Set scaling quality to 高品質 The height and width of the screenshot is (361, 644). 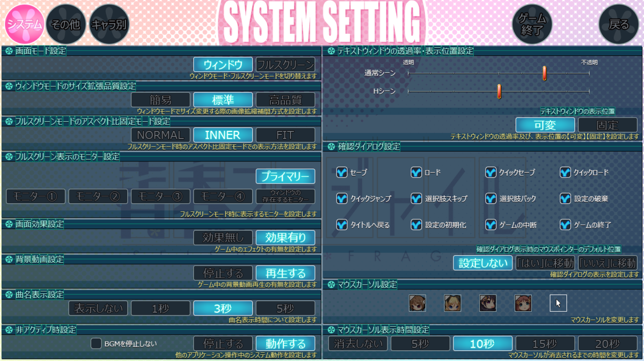[x=286, y=100]
